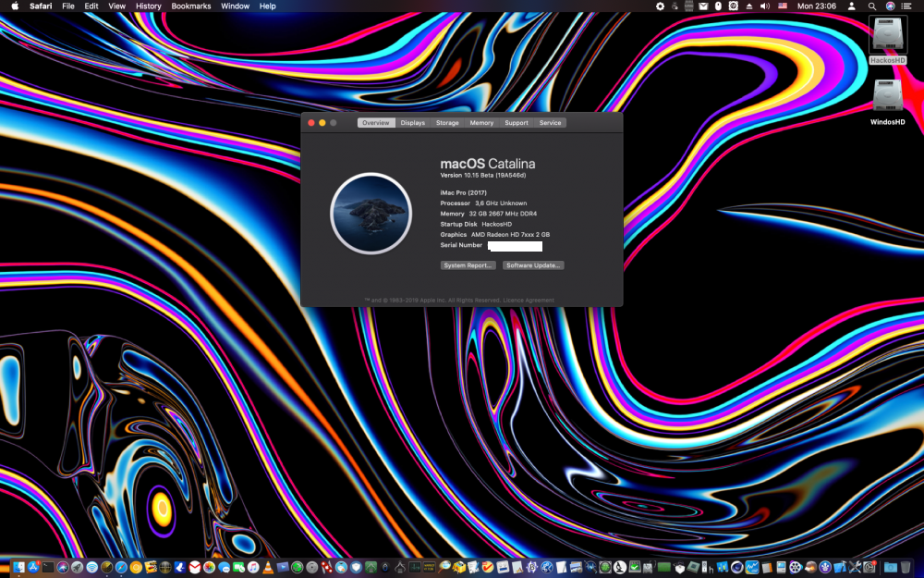Open the App Store in the Dock
Image resolution: width=924 pixels, height=578 pixels.
coord(33,568)
